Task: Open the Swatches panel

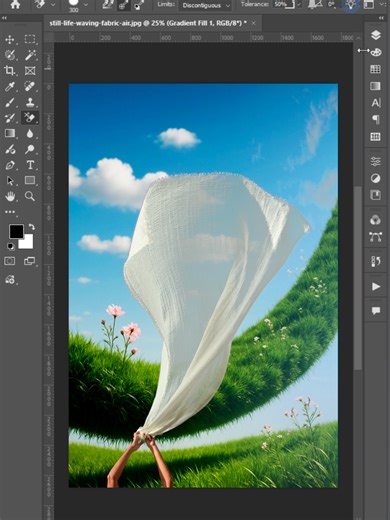Action: [x=376, y=69]
